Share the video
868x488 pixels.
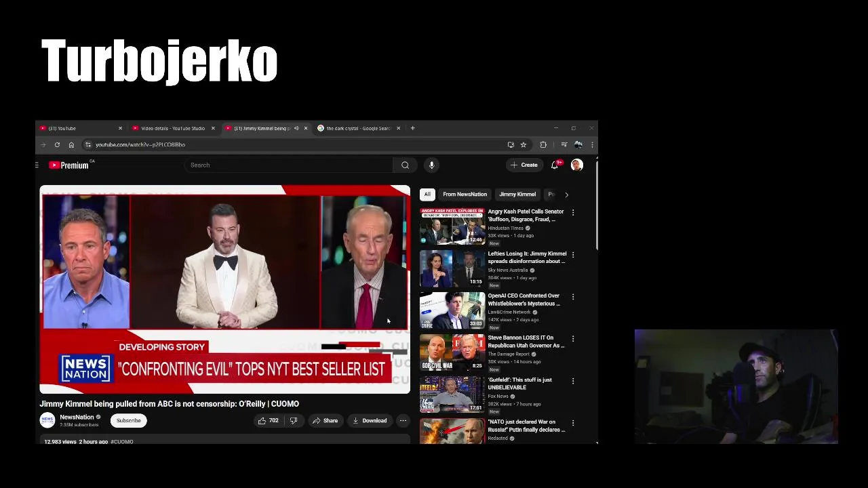[325, 420]
